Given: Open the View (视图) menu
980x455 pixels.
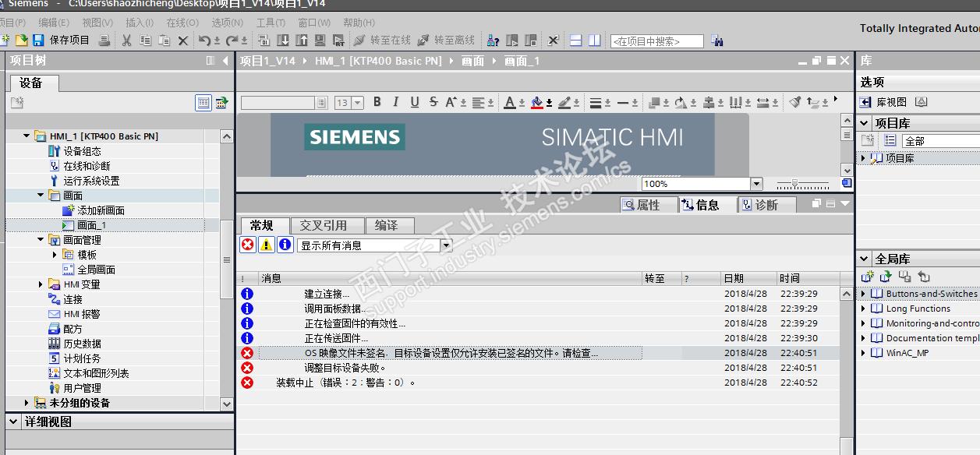Looking at the screenshot, I should click(x=97, y=23).
